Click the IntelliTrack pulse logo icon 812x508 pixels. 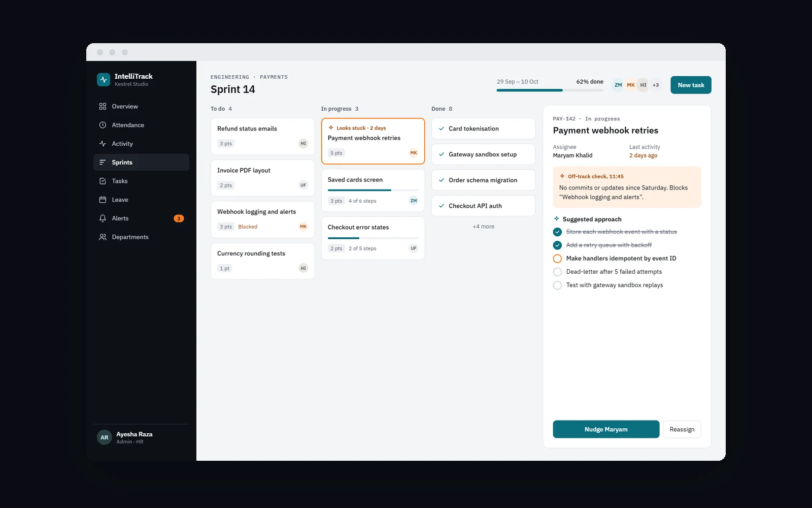click(104, 80)
